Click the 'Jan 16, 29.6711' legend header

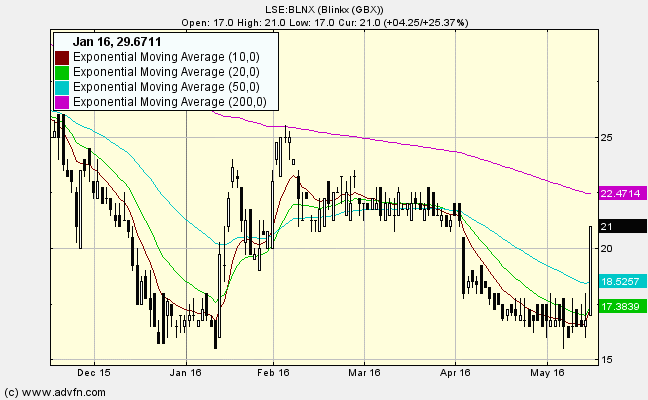click(x=117, y=42)
